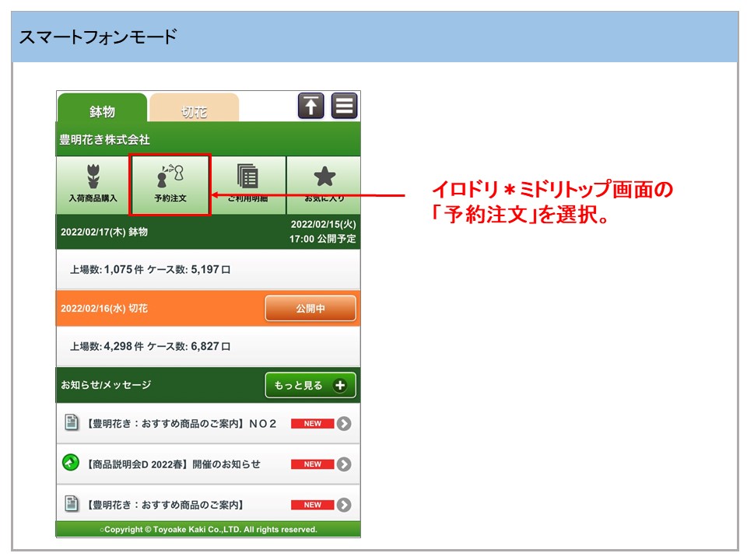Viewport: 747px width, 560px height.
Task: Expand arrow on 商品説明会D 2022春 row
Action: click(x=344, y=464)
